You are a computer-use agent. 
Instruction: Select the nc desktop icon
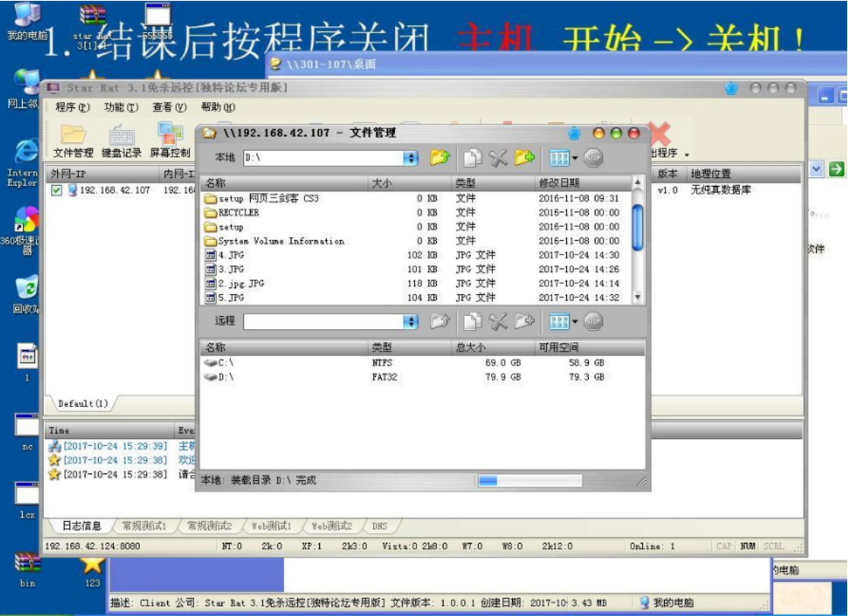(27, 431)
